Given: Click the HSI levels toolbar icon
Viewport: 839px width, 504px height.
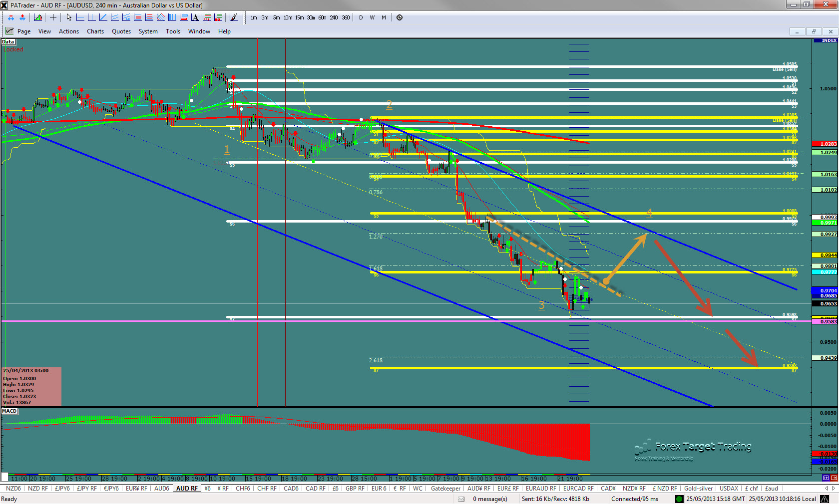Looking at the screenshot, I should (x=218, y=17).
